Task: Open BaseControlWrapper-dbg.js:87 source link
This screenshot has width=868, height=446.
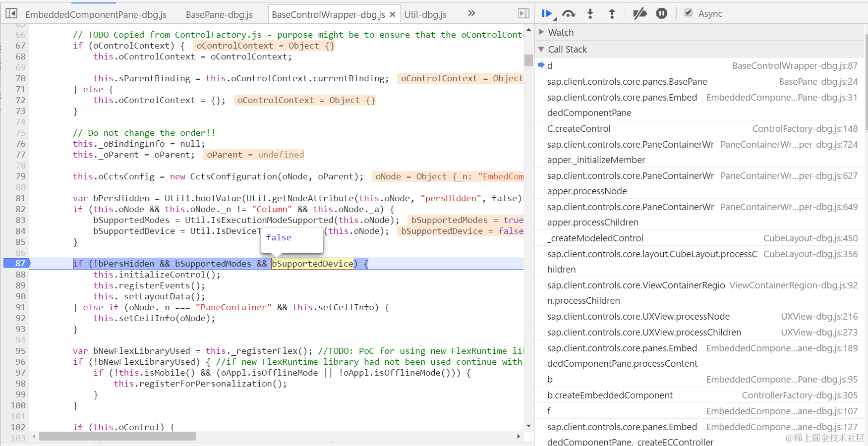Action: 795,65
